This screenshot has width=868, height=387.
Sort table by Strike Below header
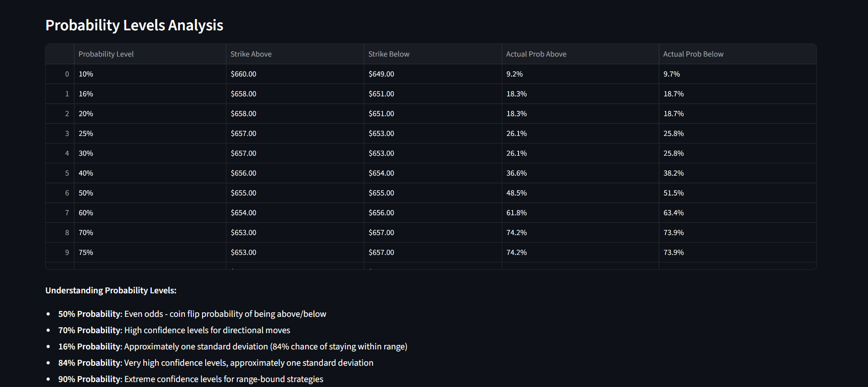click(389, 54)
